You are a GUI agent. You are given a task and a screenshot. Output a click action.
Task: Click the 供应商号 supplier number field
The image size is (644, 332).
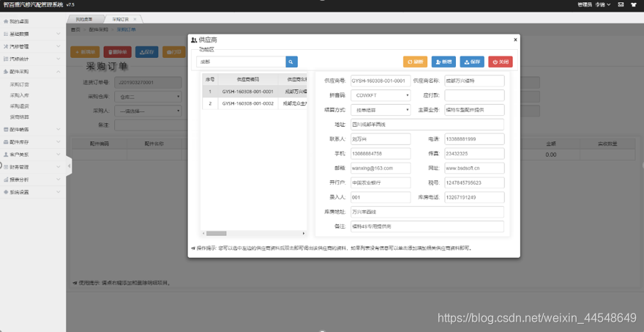pyautogui.click(x=381, y=81)
